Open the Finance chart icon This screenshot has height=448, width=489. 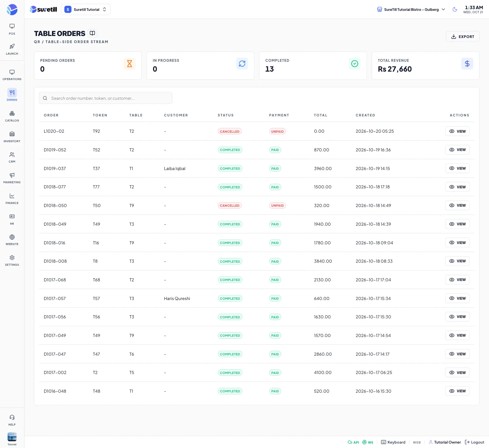click(x=12, y=199)
